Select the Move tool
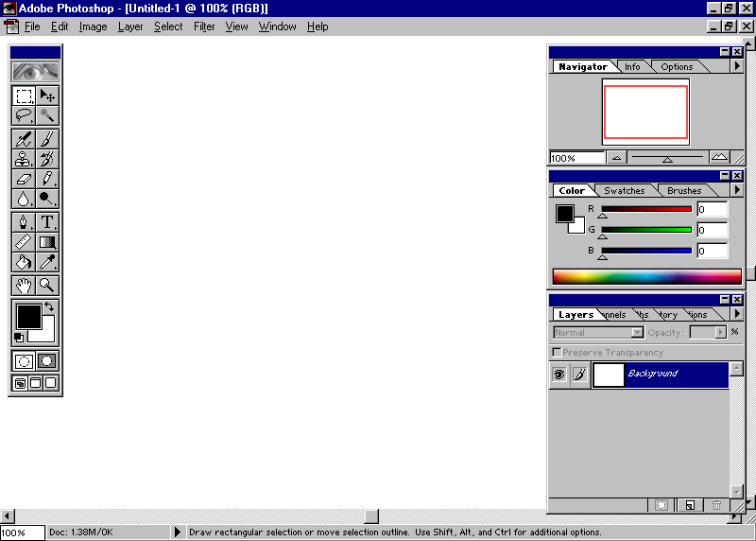 tap(47, 96)
